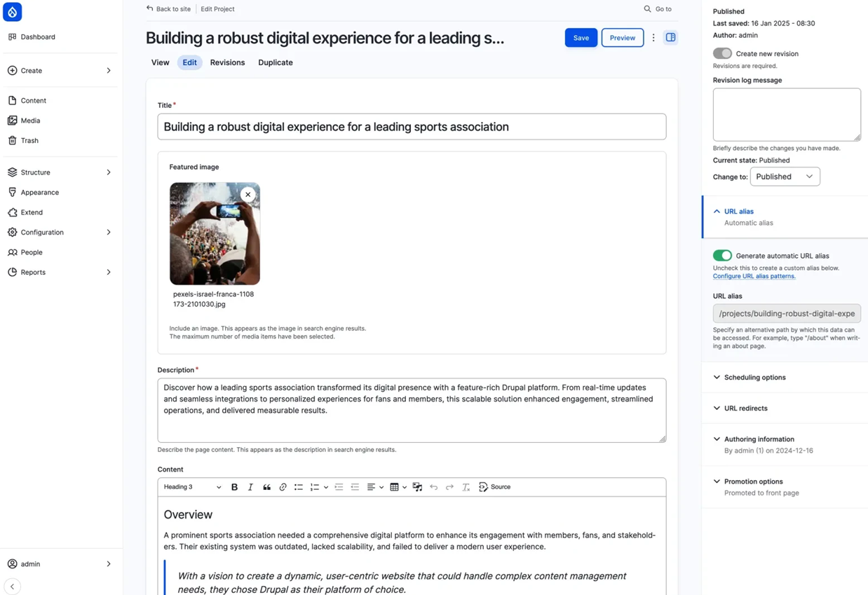Click the Drupal logo icon
This screenshot has height=595, width=868.
[13, 12]
